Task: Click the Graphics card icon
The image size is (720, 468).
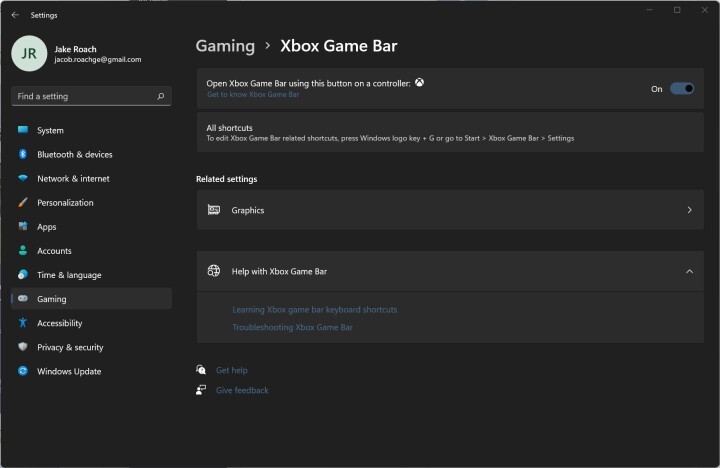Action: [214, 210]
